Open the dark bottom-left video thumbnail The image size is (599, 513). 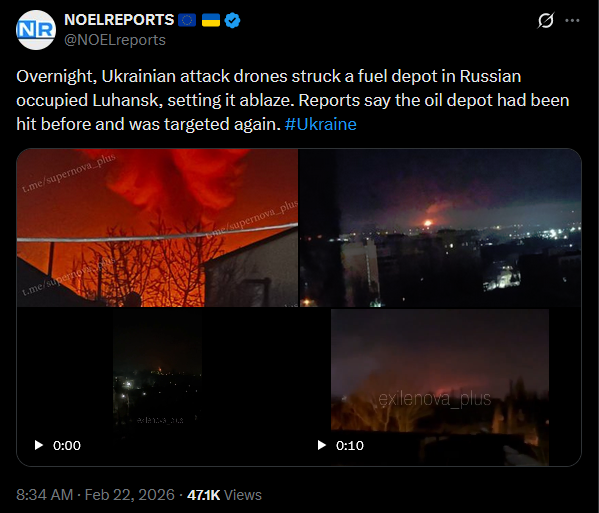click(x=157, y=387)
